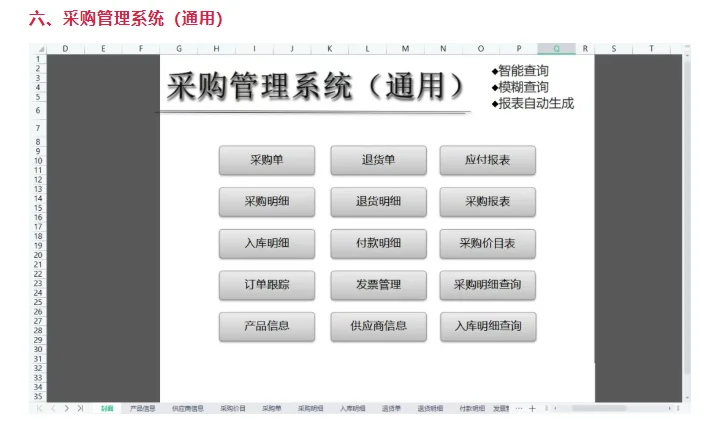Click the 智能查询 text
The image size is (708, 426).
[523, 71]
